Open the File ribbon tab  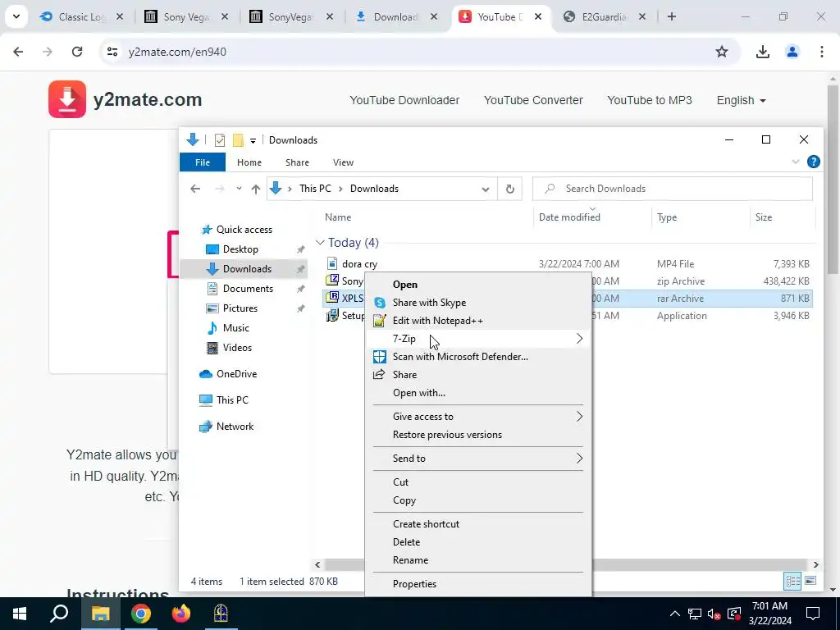[203, 162]
